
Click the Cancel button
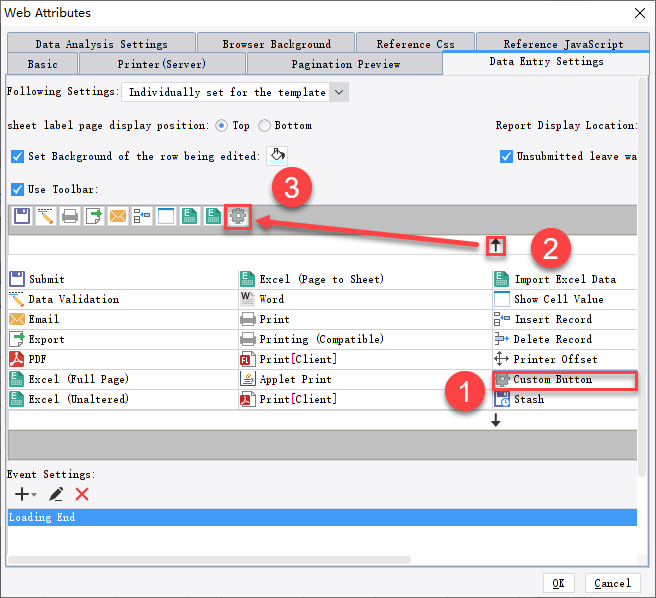click(x=612, y=583)
